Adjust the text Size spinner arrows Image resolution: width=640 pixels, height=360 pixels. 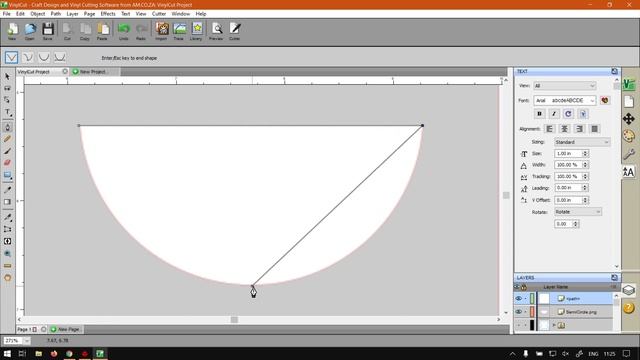[x=585, y=153]
